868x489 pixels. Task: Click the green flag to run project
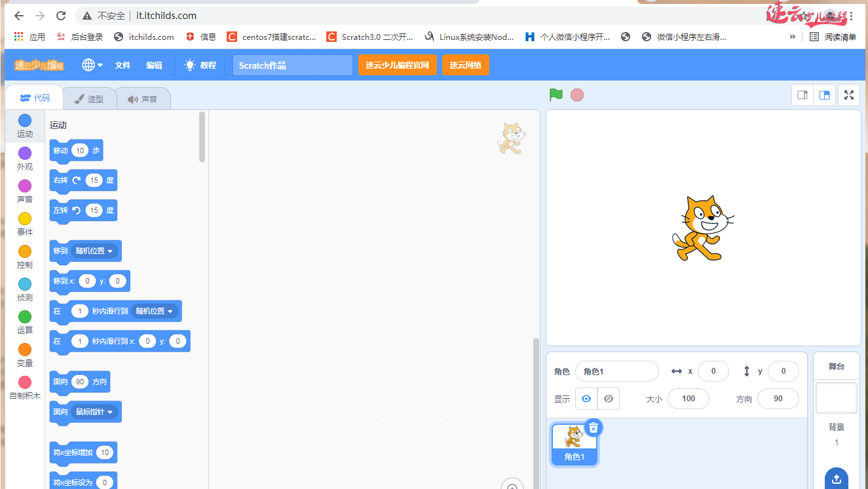click(555, 94)
